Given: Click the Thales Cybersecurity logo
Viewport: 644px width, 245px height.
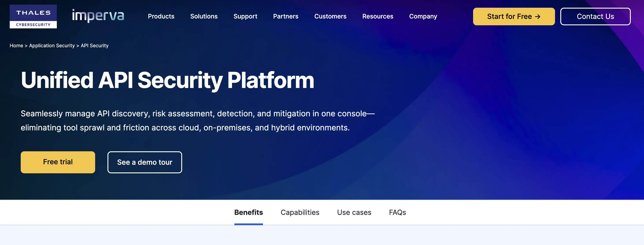Looking at the screenshot, I should click(33, 16).
